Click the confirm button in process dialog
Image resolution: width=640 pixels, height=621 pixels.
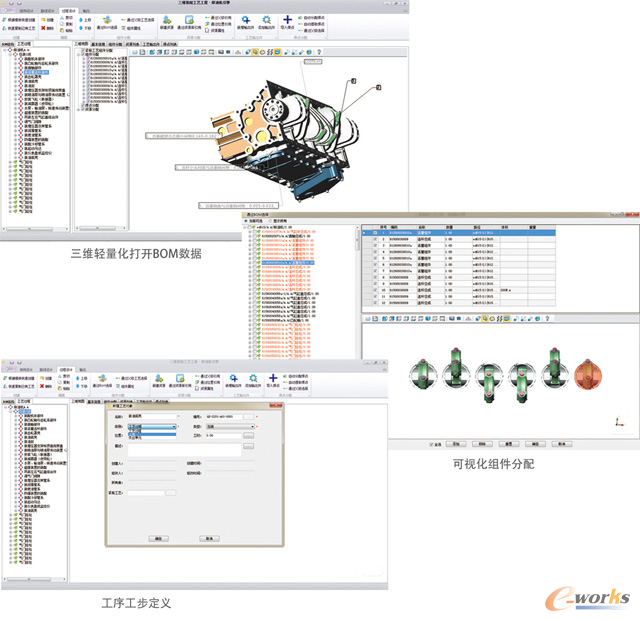(x=158, y=538)
